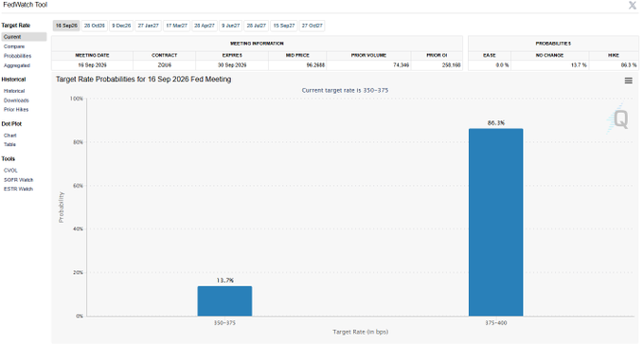Go to the Downloads sidebar link

coord(16,100)
